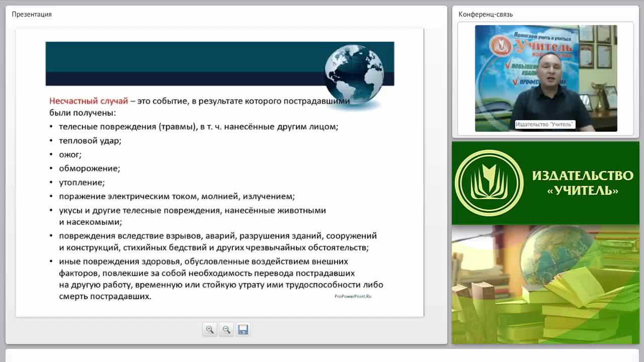Click the text были получены:

(x=83, y=113)
